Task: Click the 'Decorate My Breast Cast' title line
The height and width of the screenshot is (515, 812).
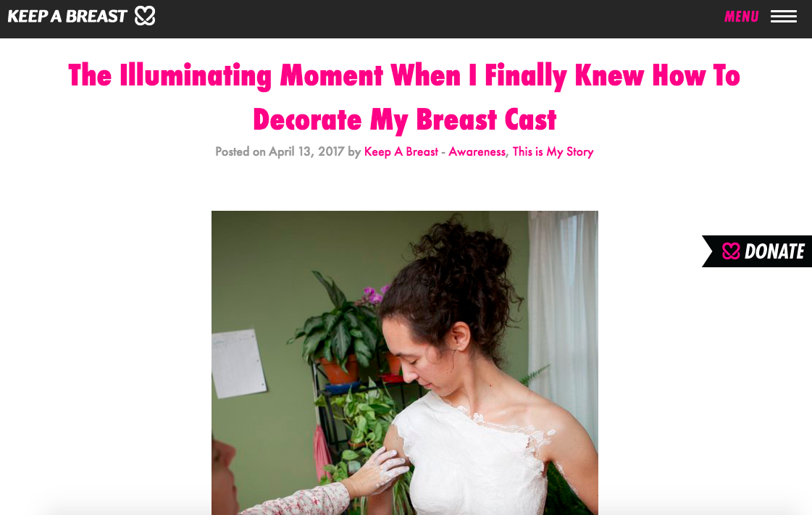Action: click(404, 120)
